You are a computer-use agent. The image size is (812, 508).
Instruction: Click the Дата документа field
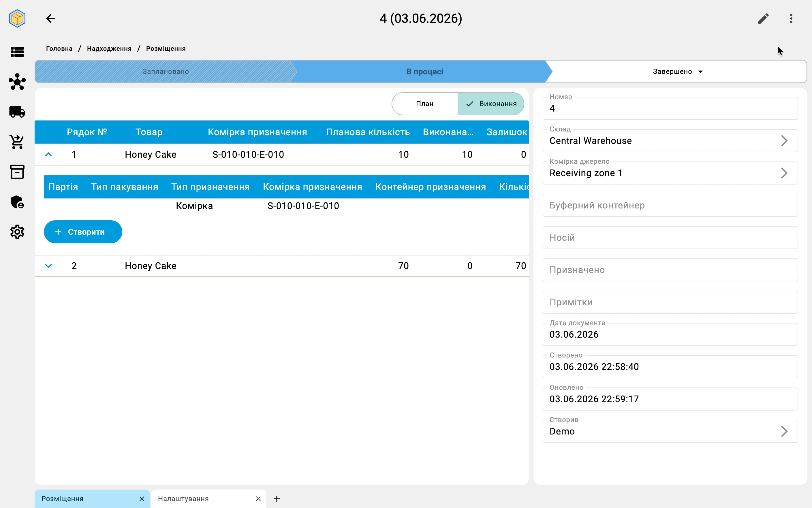click(670, 334)
